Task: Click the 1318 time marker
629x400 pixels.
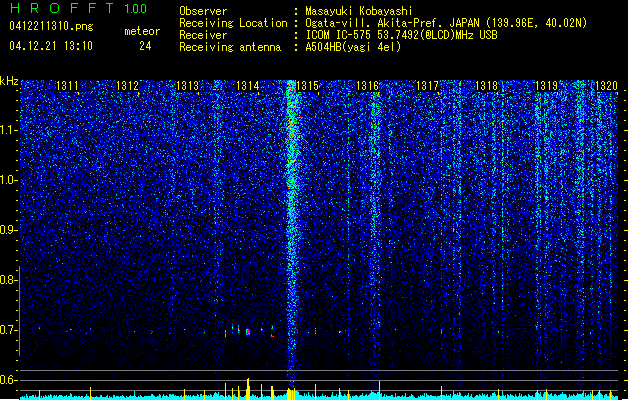Action: 486,86
